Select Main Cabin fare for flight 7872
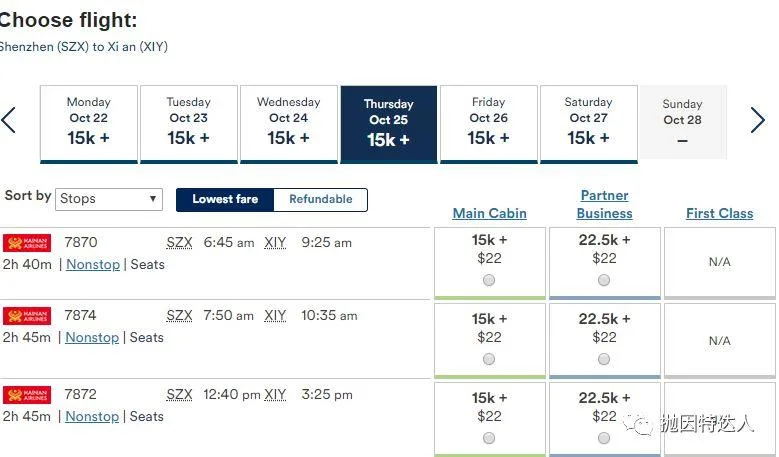779x457 pixels. 489,438
